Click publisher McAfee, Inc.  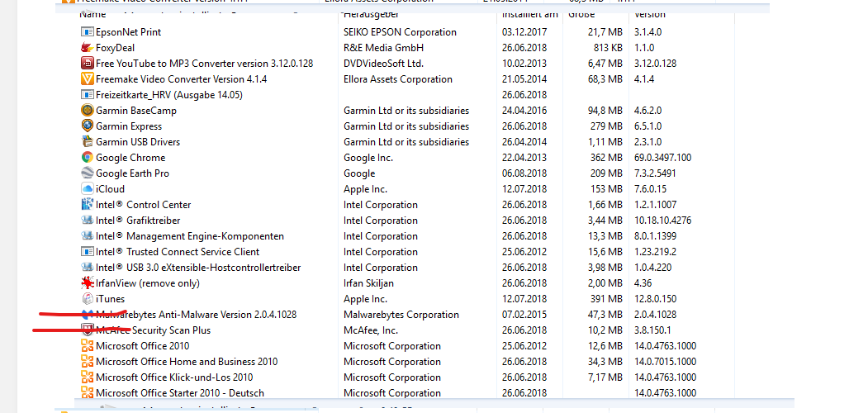(x=370, y=330)
